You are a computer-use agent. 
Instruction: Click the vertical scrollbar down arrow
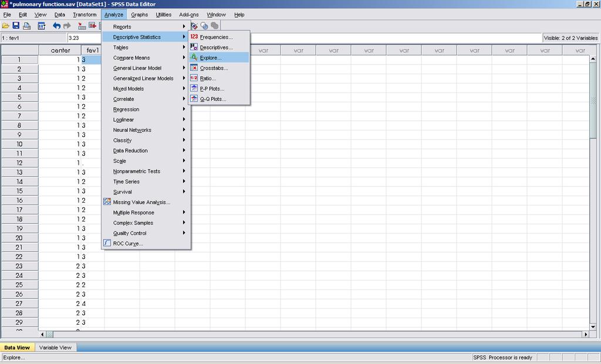tap(593, 327)
